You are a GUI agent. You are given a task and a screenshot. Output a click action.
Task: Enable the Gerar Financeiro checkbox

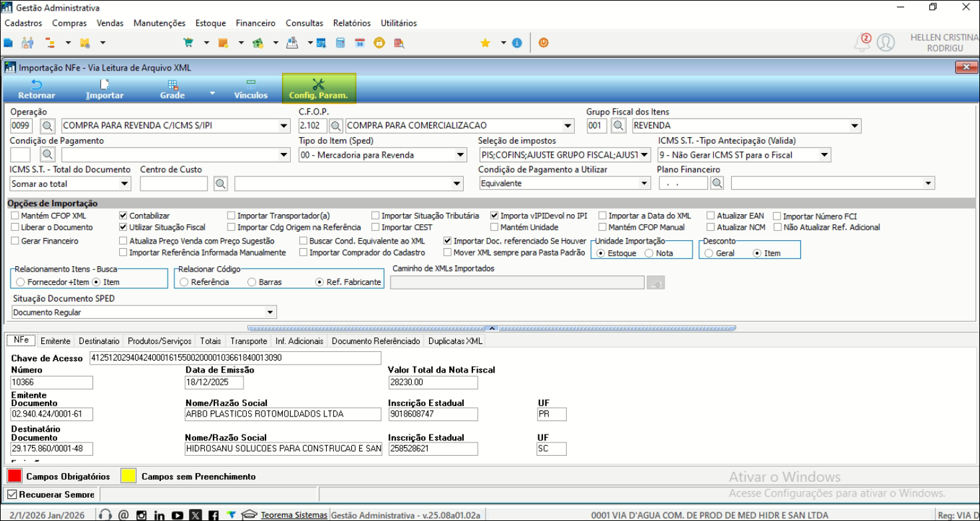(15, 241)
